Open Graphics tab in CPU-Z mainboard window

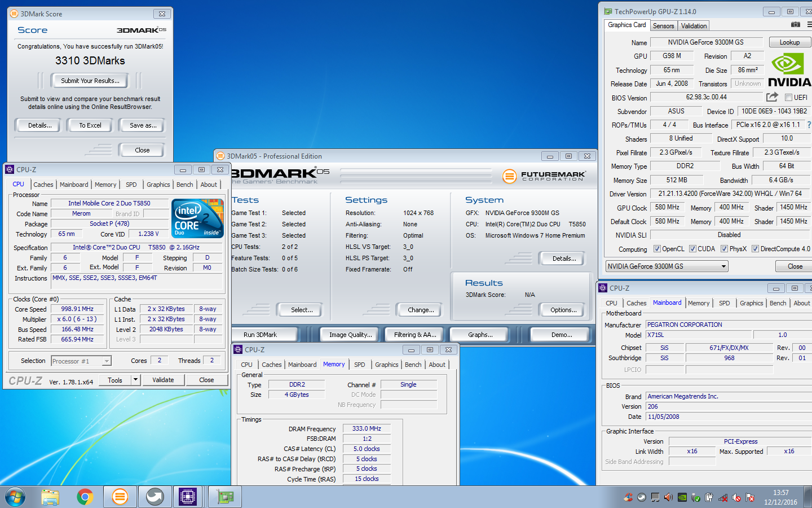coord(752,303)
